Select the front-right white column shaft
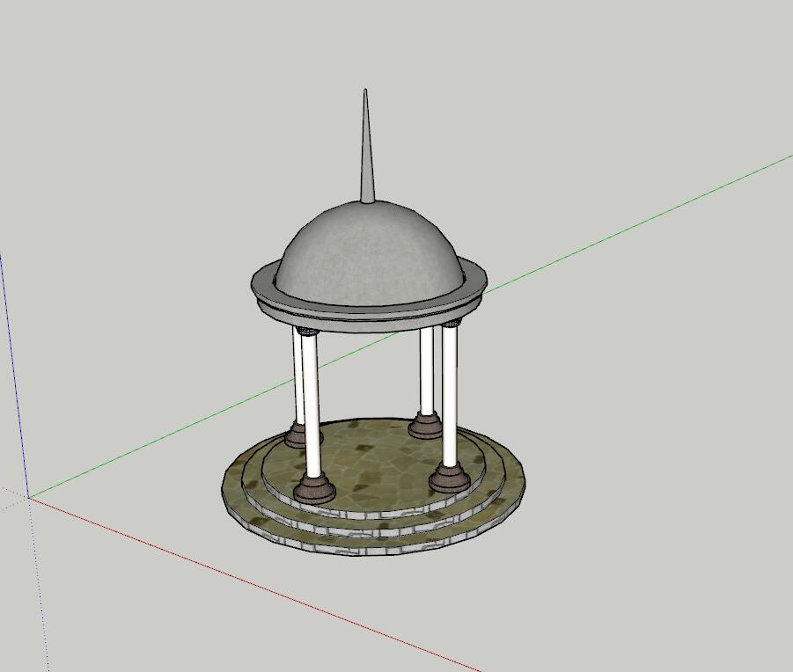793x672 pixels. pyautogui.click(x=450, y=396)
